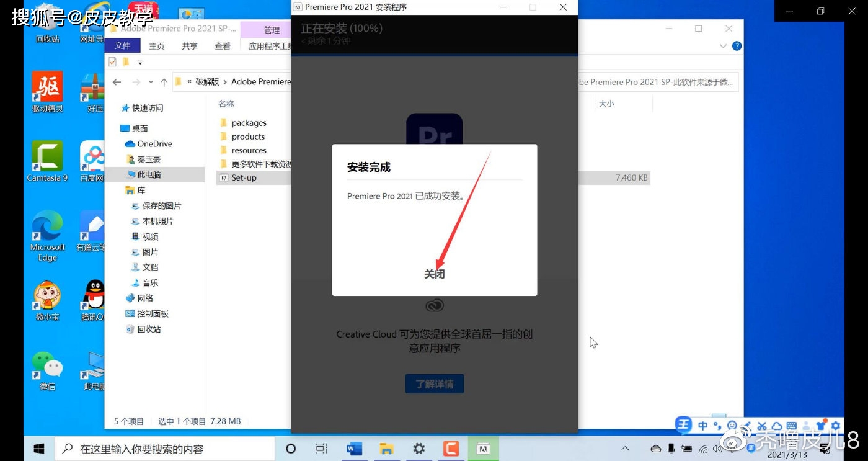868x461 pixels.
Task: Expand the Explorer ribbon with chevron
Action: pos(723,46)
